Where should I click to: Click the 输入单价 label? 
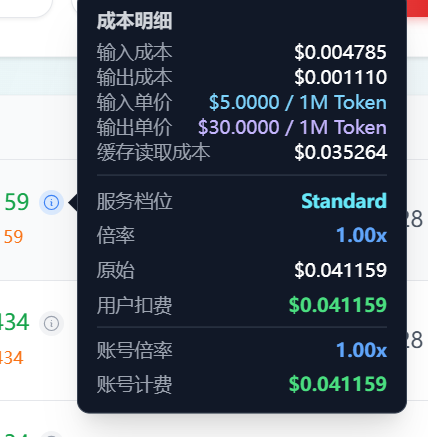[x=135, y=102]
